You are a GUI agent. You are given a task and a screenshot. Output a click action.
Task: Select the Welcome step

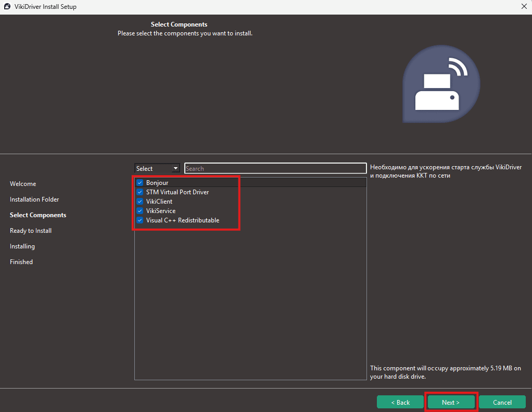[x=23, y=183]
